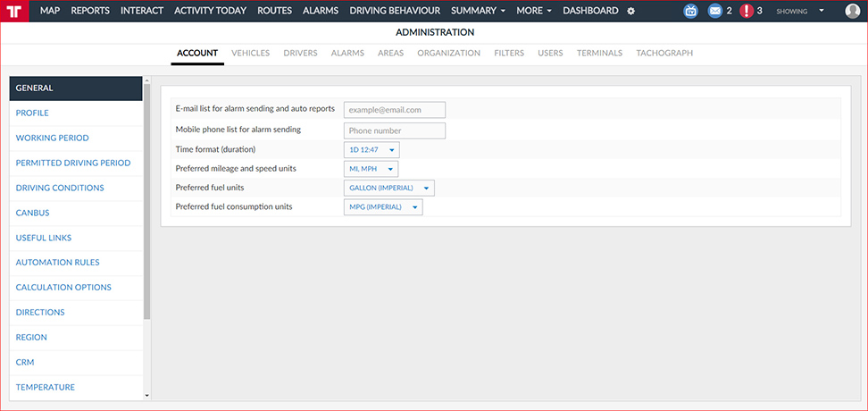Click the blue TV video icon
Image resolution: width=868 pixels, height=411 pixels.
click(690, 12)
